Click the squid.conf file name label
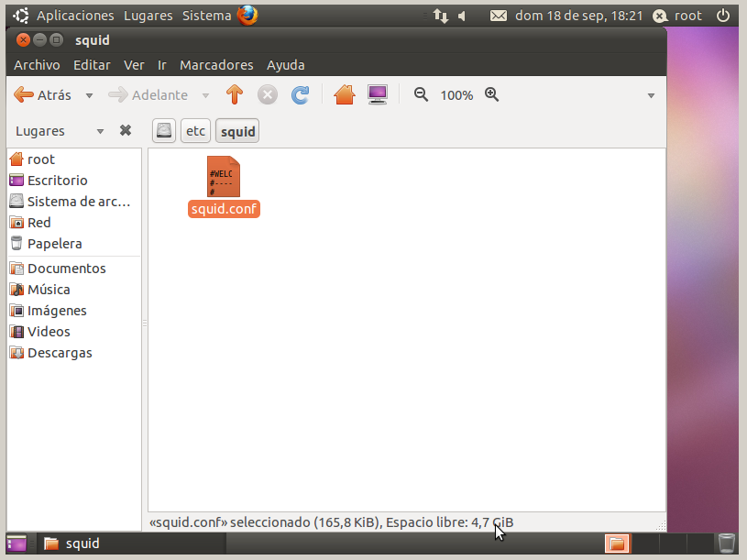The width and height of the screenshot is (747, 560). [224, 209]
